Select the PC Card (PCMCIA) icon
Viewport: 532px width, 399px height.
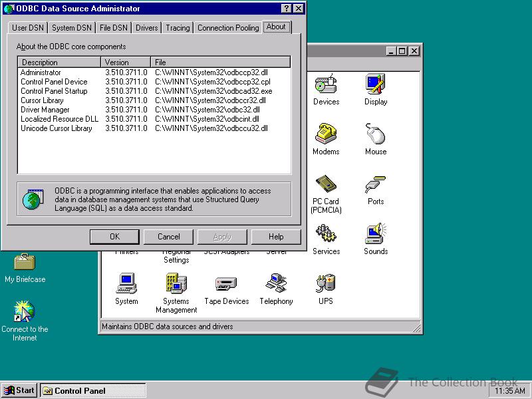click(x=326, y=185)
